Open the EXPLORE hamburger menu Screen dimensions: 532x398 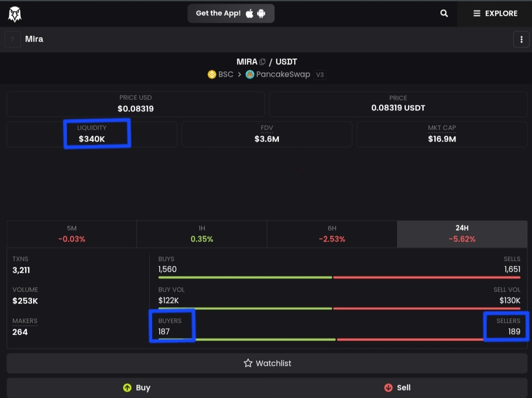pyautogui.click(x=495, y=13)
